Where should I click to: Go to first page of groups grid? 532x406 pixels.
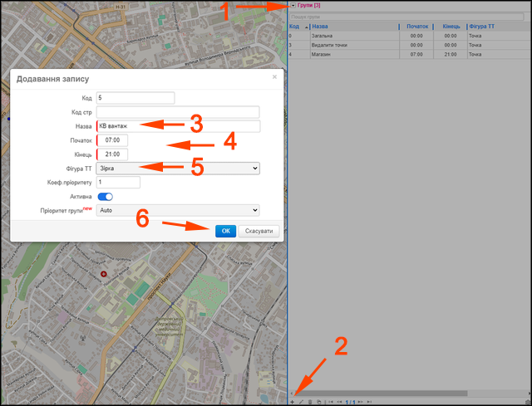click(x=331, y=402)
